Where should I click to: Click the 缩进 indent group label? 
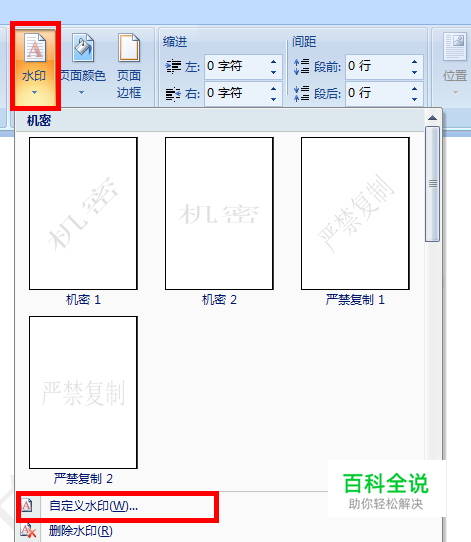tap(175, 42)
